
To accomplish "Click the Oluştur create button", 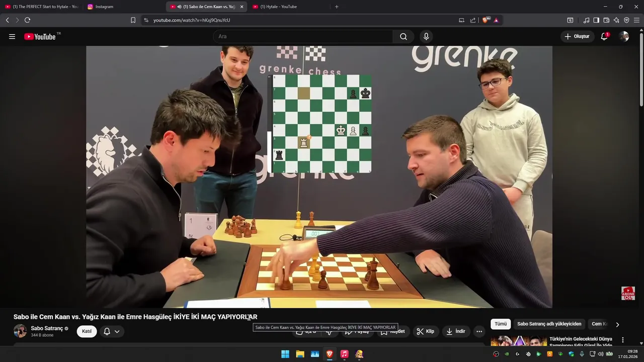I will click(x=577, y=36).
